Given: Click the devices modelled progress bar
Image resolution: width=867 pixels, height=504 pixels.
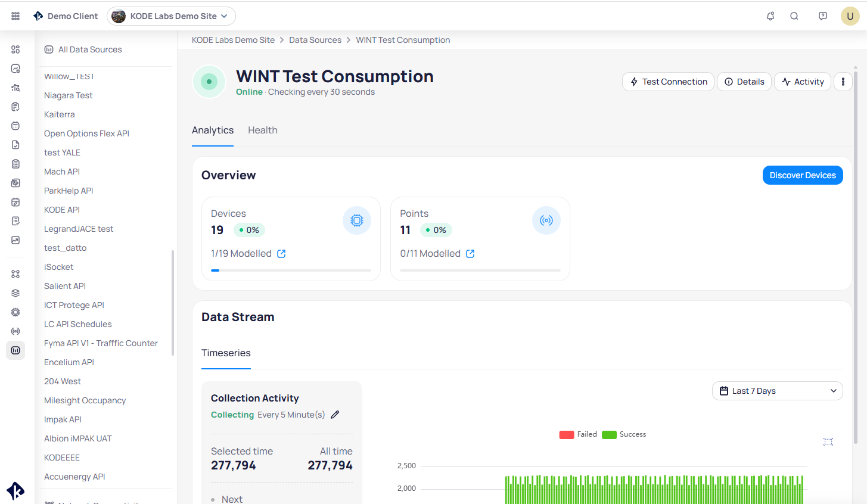Looking at the screenshot, I should point(291,270).
